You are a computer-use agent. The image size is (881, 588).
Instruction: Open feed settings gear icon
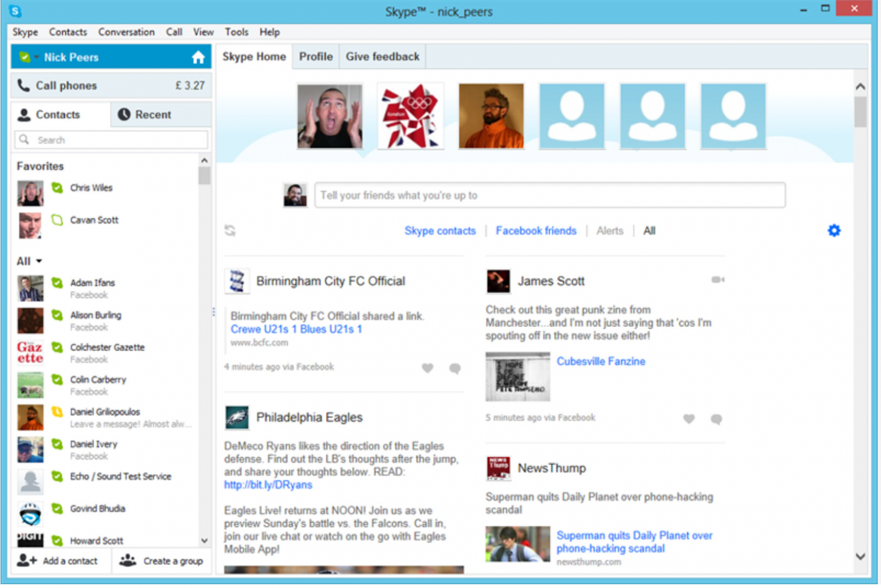834,230
